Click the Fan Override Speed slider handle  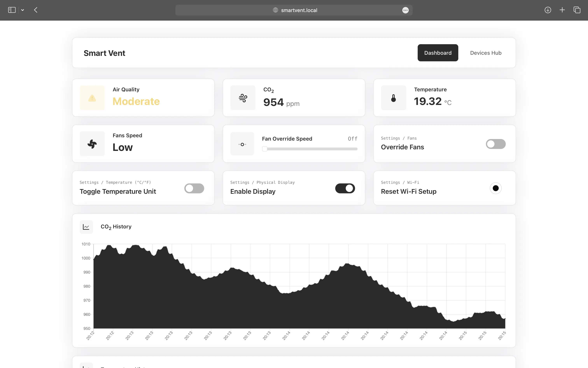coord(265,149)
